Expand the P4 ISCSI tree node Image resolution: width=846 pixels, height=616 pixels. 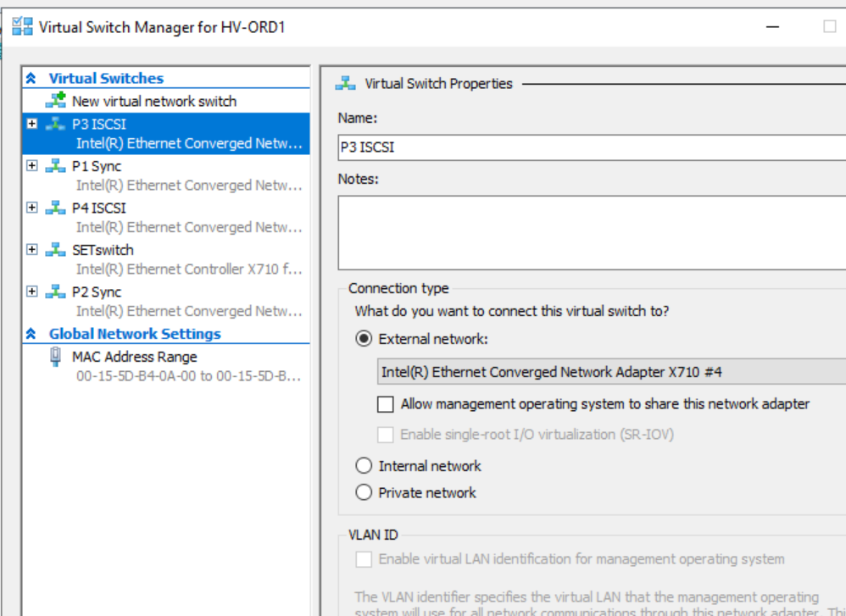coord(32,208)
